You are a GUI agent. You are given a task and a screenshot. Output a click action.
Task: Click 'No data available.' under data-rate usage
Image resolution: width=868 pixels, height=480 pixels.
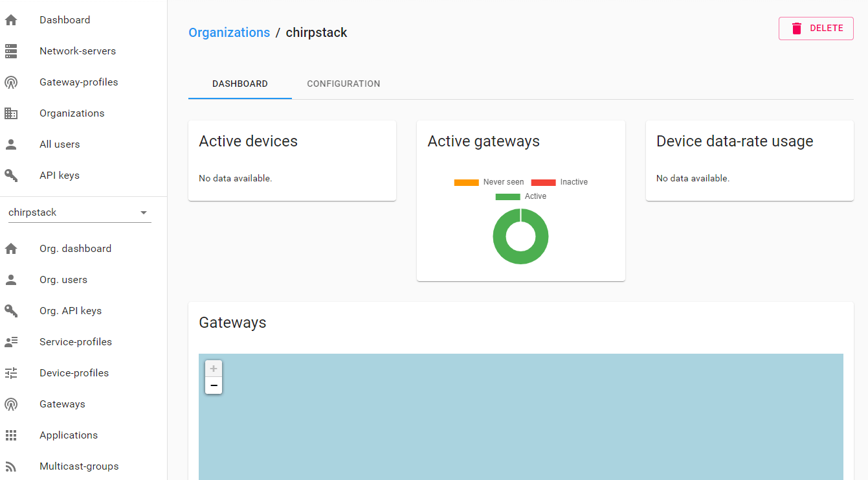tap(693, 178)
